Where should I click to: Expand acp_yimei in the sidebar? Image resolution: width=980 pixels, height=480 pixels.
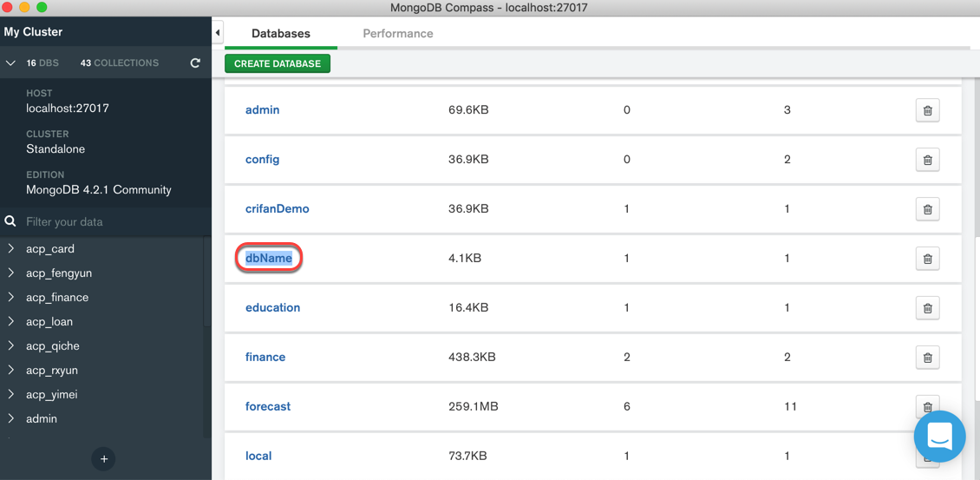pos(10,394)
